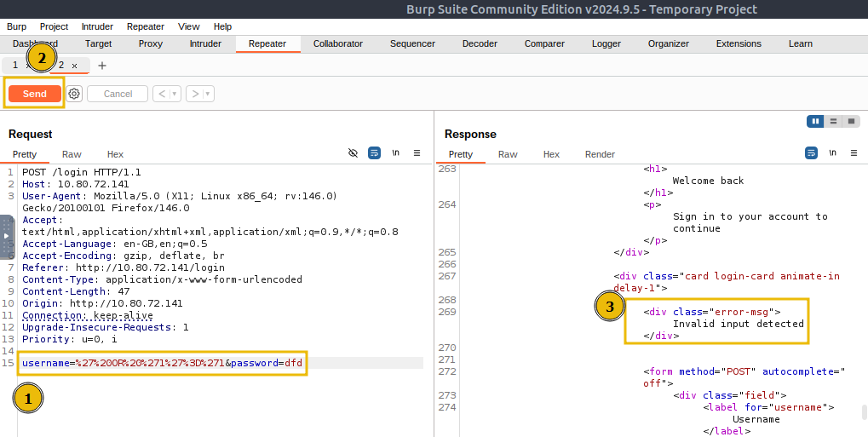The width and height of the screenshot is (868, 437).
Task: Switch to the Sequencer tab
Action: tap(412, 43)
